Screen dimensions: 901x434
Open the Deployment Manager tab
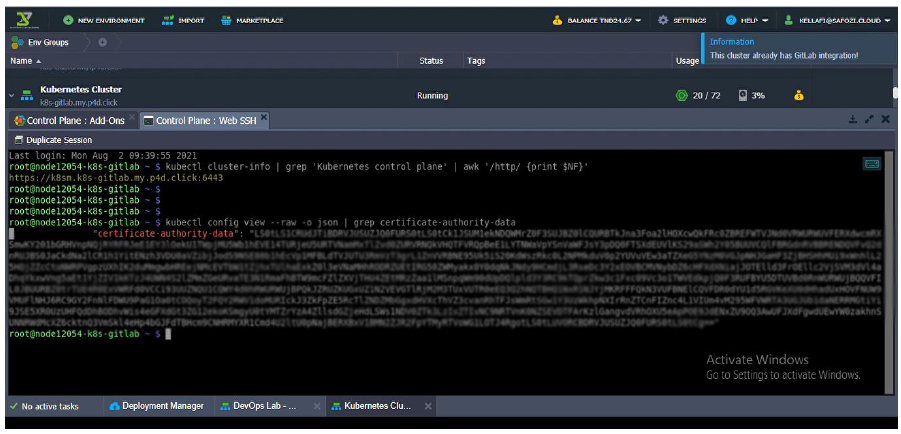[156, 406]
